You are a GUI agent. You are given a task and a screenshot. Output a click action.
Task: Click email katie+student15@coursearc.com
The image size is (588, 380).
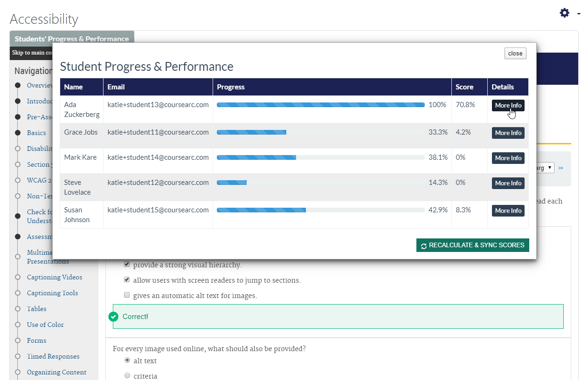[x=158, y=210]
